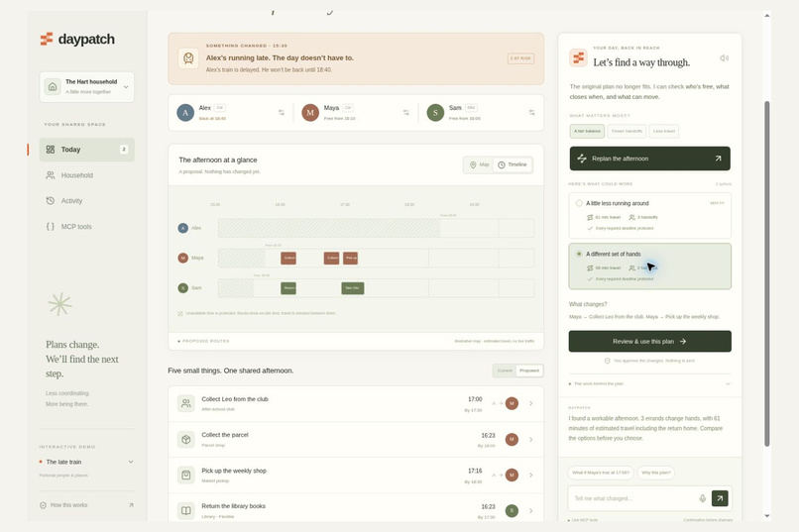
Task: Click the speaker read-aloud icon
Action: coord(724,58)
